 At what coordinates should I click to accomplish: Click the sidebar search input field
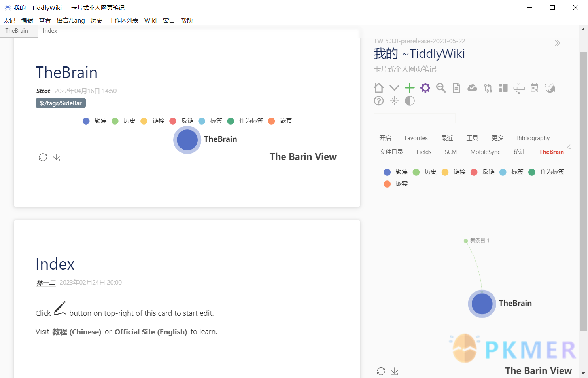414,118
